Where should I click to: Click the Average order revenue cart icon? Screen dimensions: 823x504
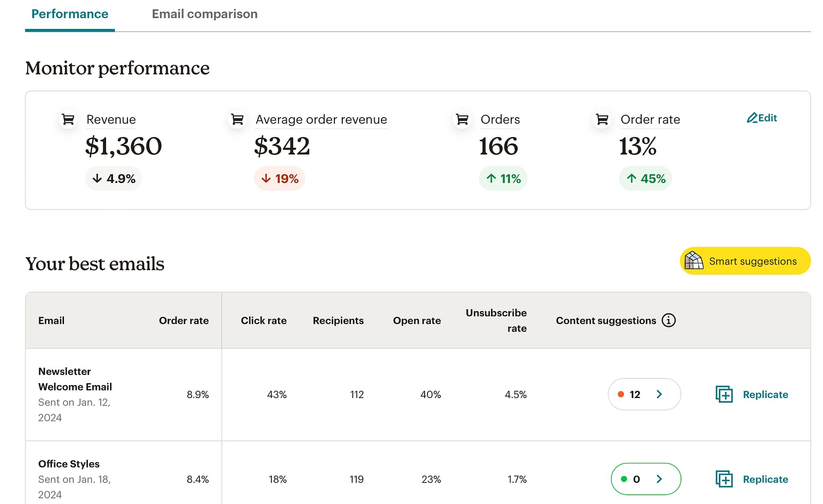237,119
